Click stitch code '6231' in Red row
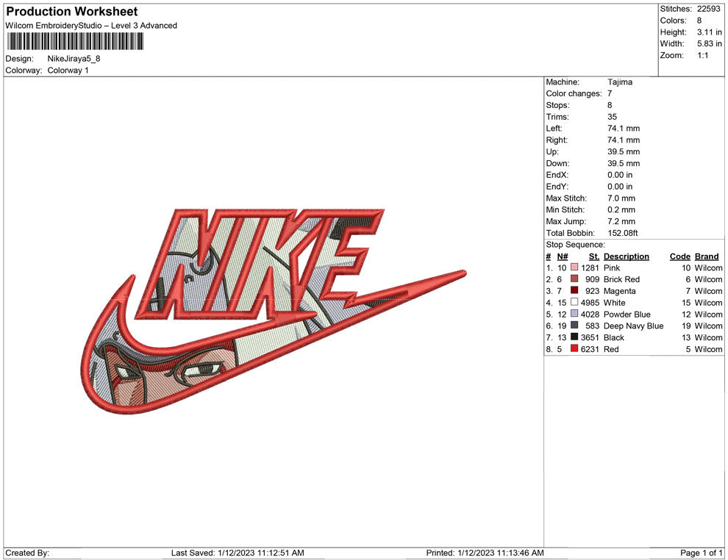 click(x=590, y=349)
